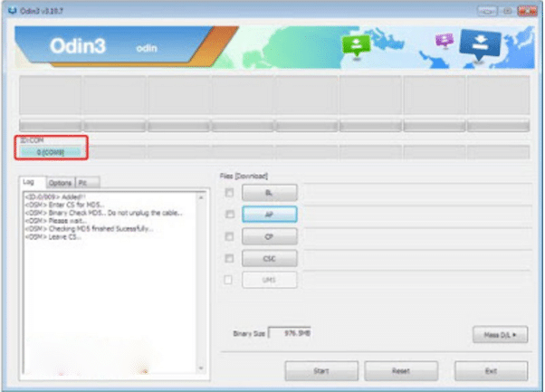Tick the CP file checkbox
The image size is (545, 392).
tap(229, 236)
